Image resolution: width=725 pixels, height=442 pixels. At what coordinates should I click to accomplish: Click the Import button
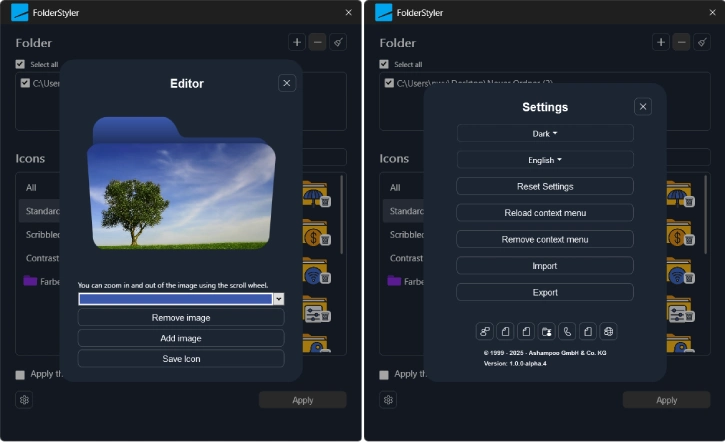point(545,266)
